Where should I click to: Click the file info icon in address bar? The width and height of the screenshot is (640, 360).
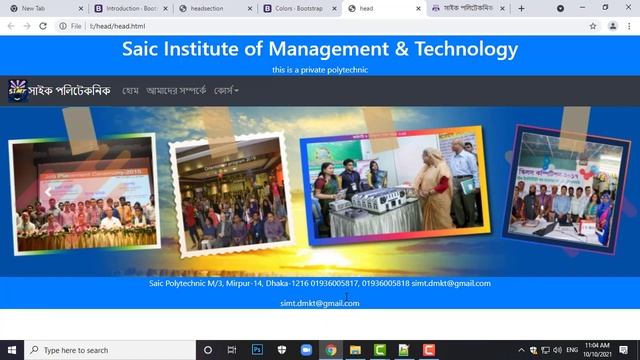[62, 26]
